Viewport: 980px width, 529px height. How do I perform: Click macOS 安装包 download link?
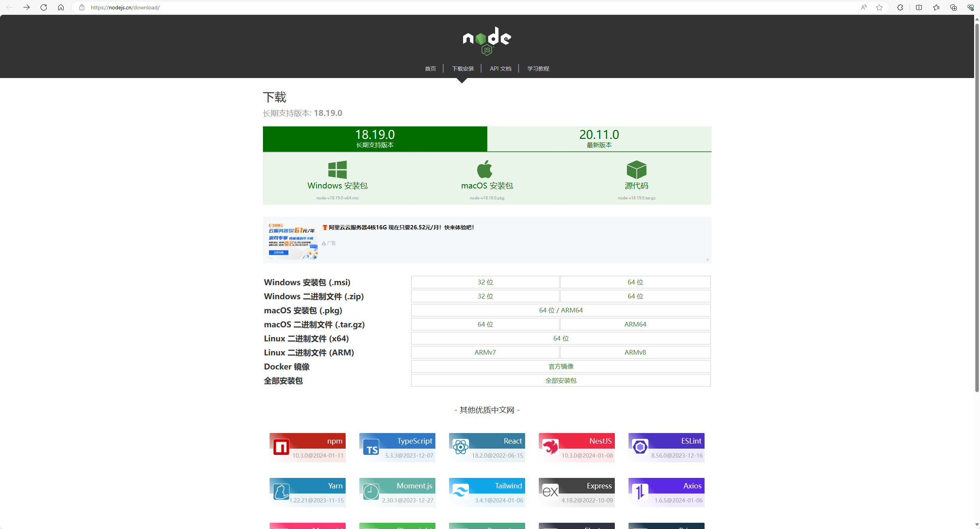(x=487, y=186)
